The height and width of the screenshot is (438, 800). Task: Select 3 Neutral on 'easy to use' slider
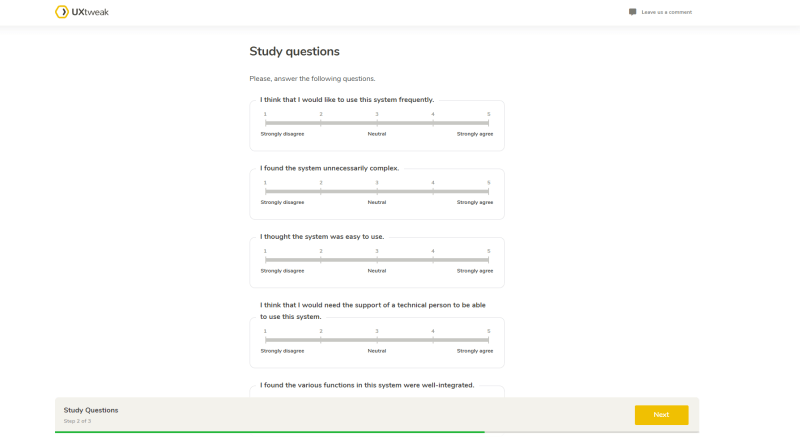coord(377,260)
